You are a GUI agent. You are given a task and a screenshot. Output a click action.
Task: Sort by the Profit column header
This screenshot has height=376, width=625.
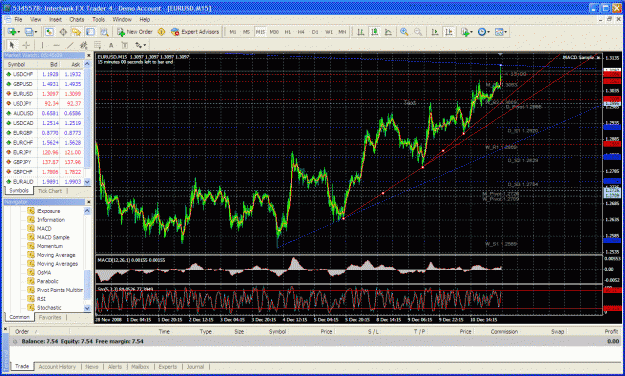coord(611,331)
